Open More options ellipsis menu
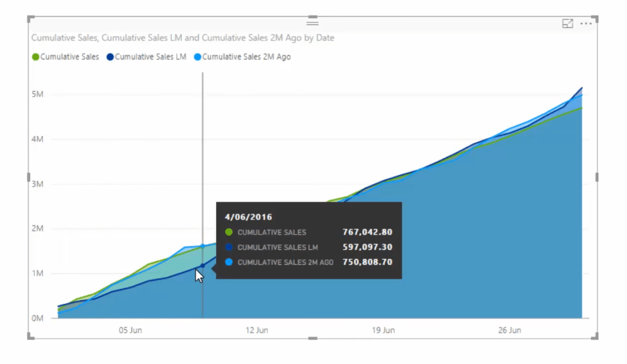The width and height of the screenshot is (627, 364). [x=586, y=24]
